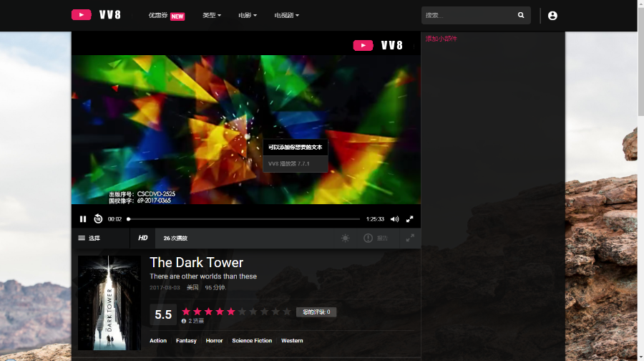This screenshot has height=361, width=644.
Task: Open the 优惠券 NEW menu item
Action: [166, 16]
